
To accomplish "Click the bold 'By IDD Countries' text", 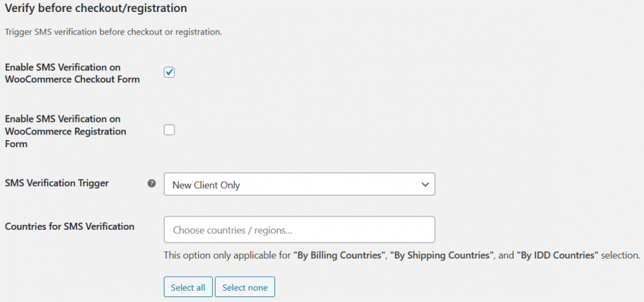I will (558, 256).
